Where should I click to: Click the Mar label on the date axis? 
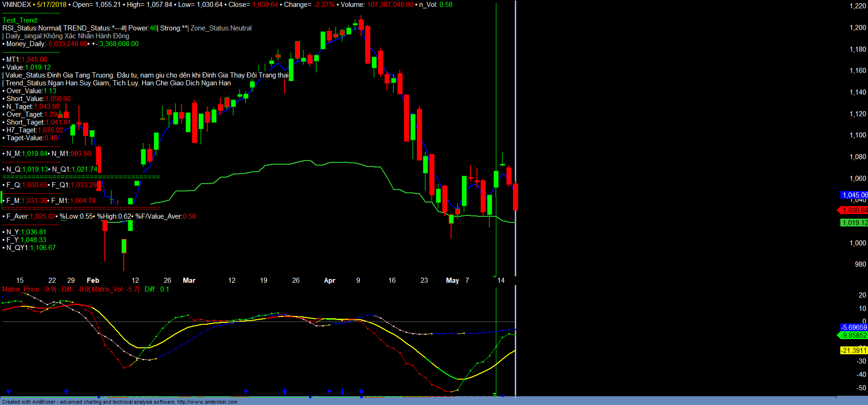click(x=189, y=280)
